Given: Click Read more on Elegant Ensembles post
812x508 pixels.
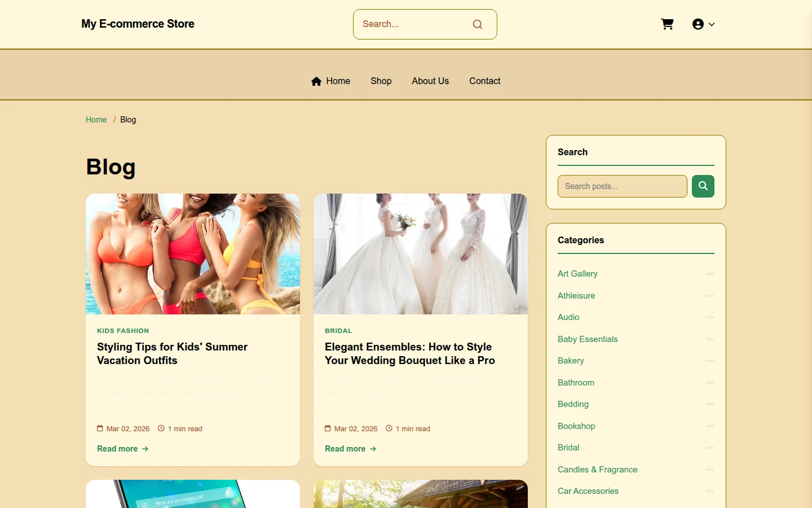Looking at the screenshot, I should tap(351, 449).
